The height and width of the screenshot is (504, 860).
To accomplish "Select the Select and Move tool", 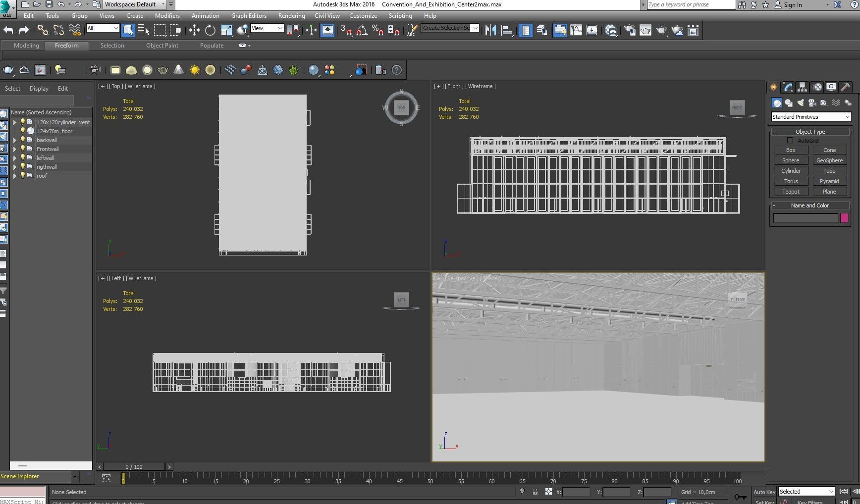I will (x=194, y=30).
